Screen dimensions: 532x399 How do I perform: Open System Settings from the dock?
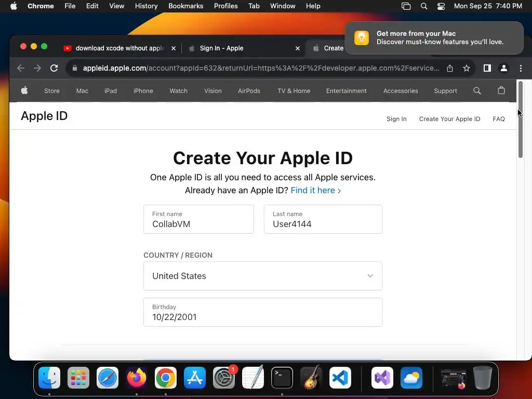click(224, 378)
